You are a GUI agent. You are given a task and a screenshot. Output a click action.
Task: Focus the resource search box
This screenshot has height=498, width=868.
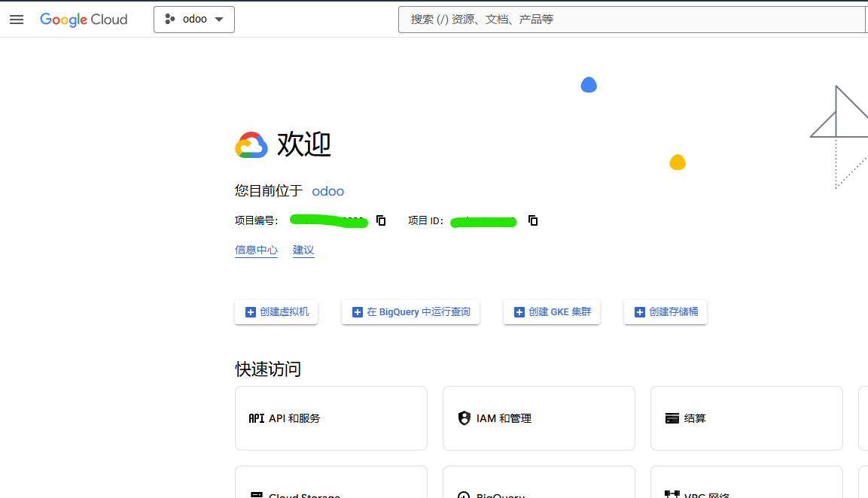coord(632,20)
